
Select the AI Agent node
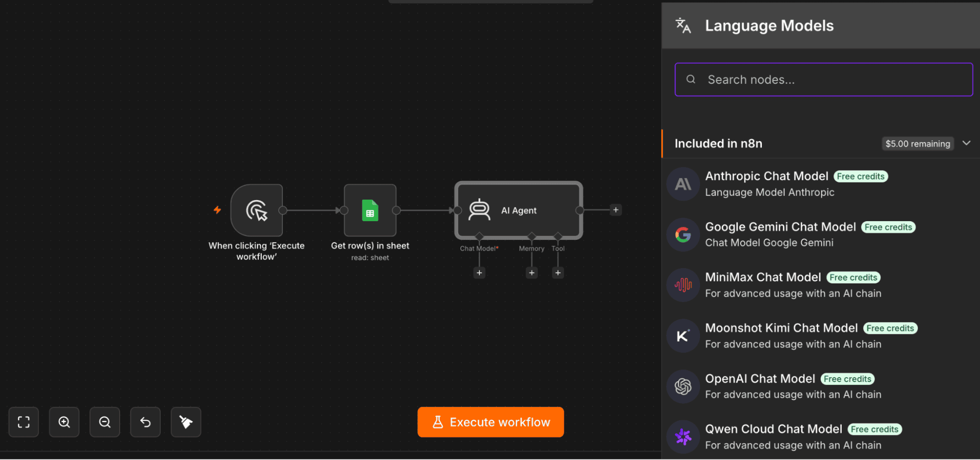pyautogui.click(x=519, y=210)
